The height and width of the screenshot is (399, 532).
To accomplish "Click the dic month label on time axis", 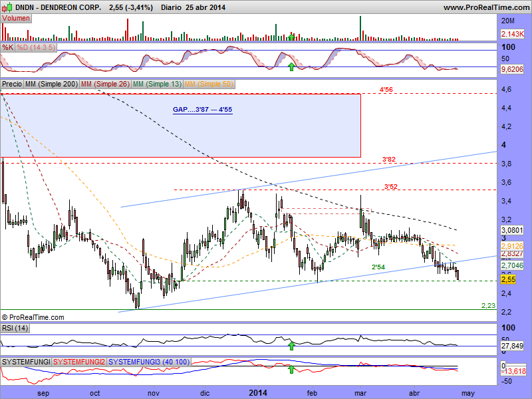I will 205,393.
